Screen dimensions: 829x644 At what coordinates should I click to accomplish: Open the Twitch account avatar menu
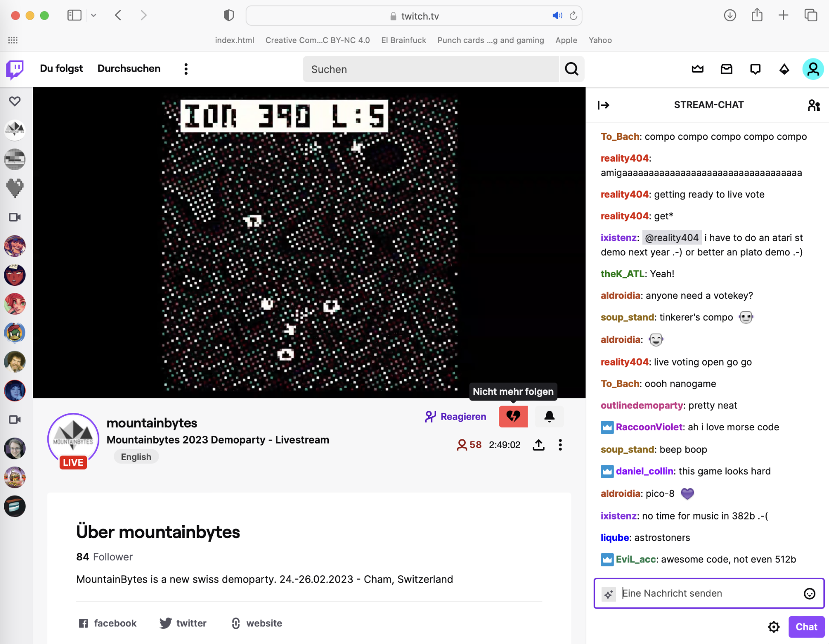[x=812, y=69]
